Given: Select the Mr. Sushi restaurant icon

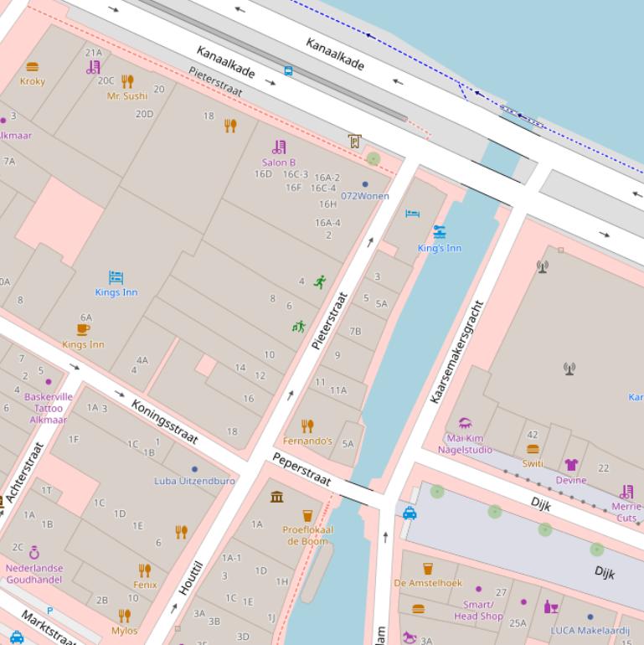Looking at the screenshot, I should click(x=127, y=81).
